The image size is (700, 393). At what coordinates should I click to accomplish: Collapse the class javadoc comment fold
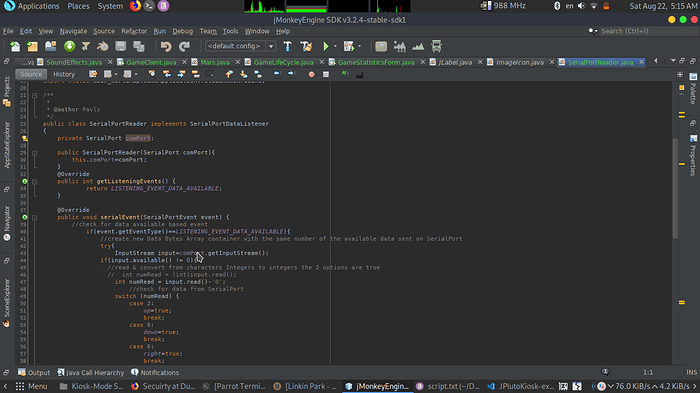pyautogui.click(x=34, y=95)
